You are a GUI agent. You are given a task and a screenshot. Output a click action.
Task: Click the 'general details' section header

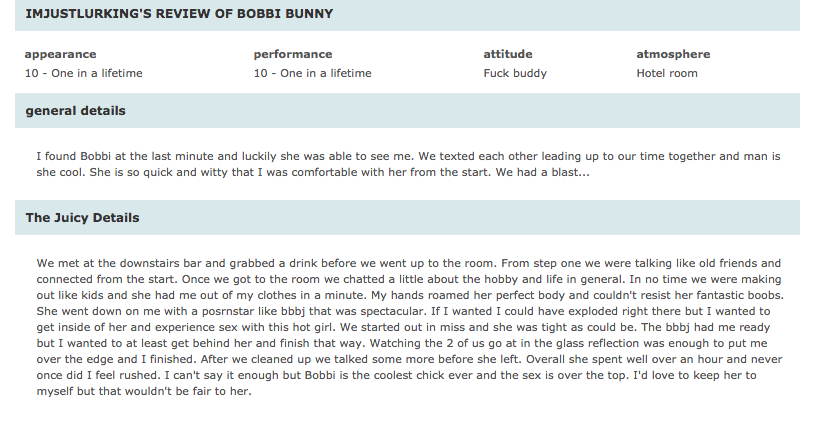(x=407, y=110)
